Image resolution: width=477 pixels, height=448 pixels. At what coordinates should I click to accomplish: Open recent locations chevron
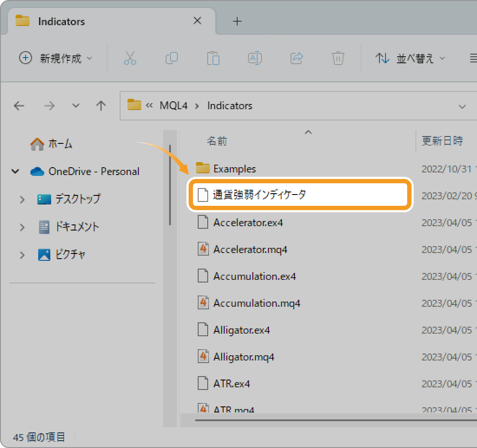pyautogui.click(x=76, y=106)
